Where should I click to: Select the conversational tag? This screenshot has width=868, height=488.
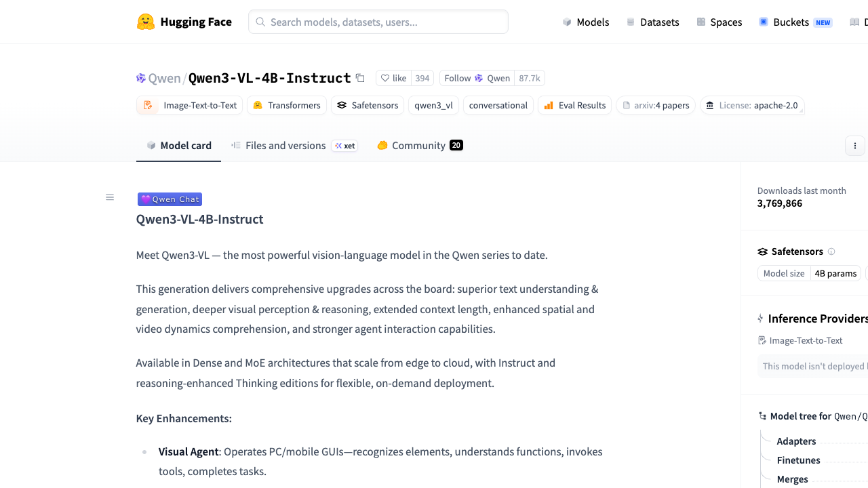pos(498,105)
